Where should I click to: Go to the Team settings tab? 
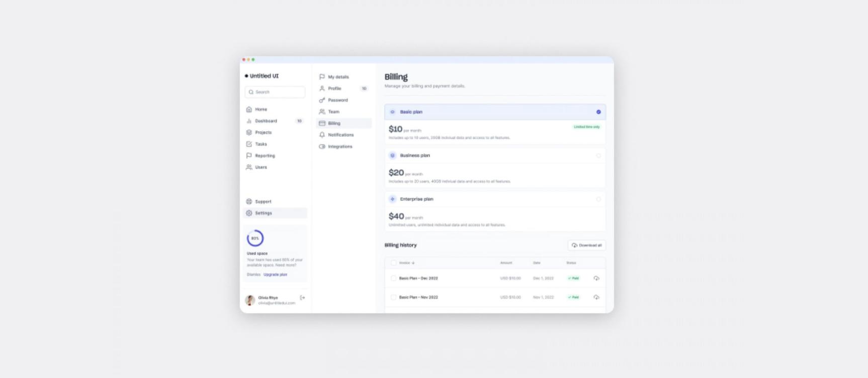(x=333, y=112)
